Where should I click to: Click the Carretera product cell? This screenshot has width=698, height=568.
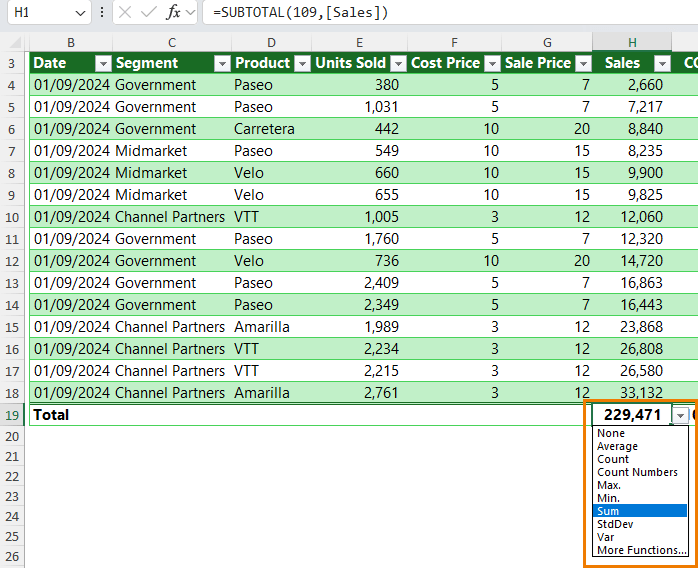pos(271,129)
